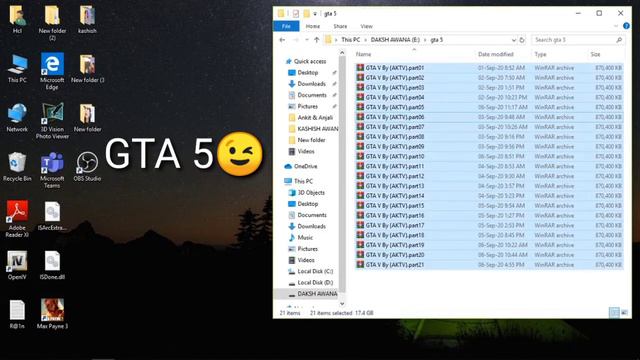Open Videos under Quick access
Image resolution: width=640 pixels, height=360 pixels.
pyautogui.click(x=306, y=151)
